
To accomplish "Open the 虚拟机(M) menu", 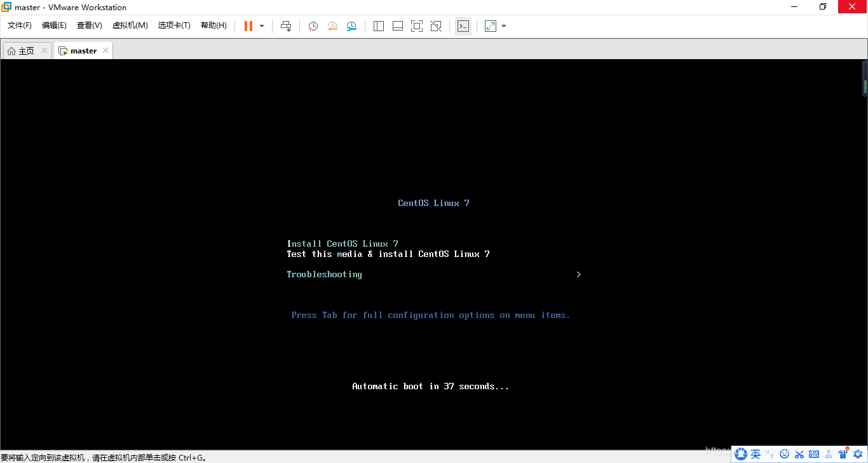I will pyautogui.click(x=130, y=25).
